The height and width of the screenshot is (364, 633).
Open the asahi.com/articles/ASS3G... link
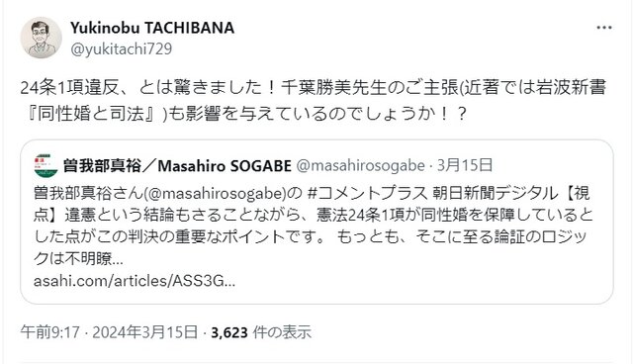135,281
